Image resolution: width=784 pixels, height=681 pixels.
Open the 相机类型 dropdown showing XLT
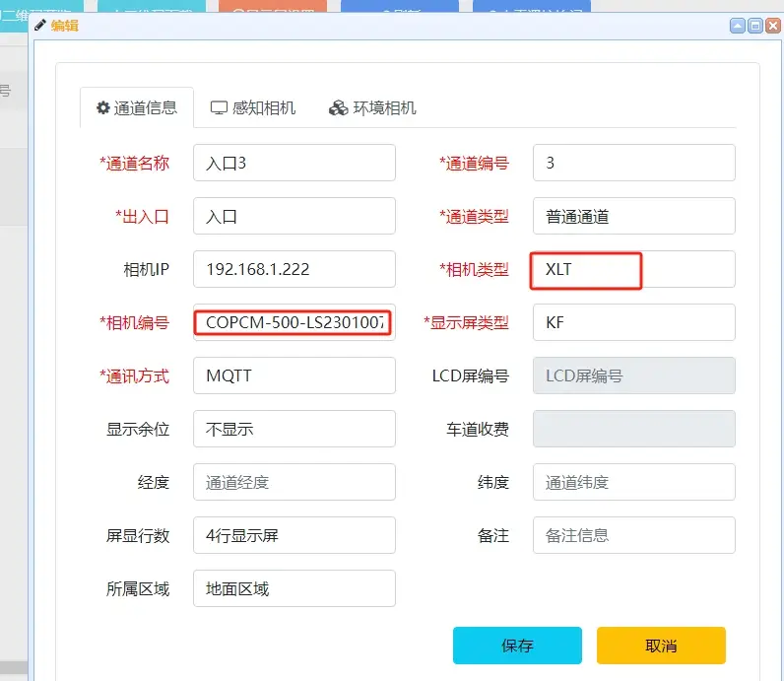[633, 269]
